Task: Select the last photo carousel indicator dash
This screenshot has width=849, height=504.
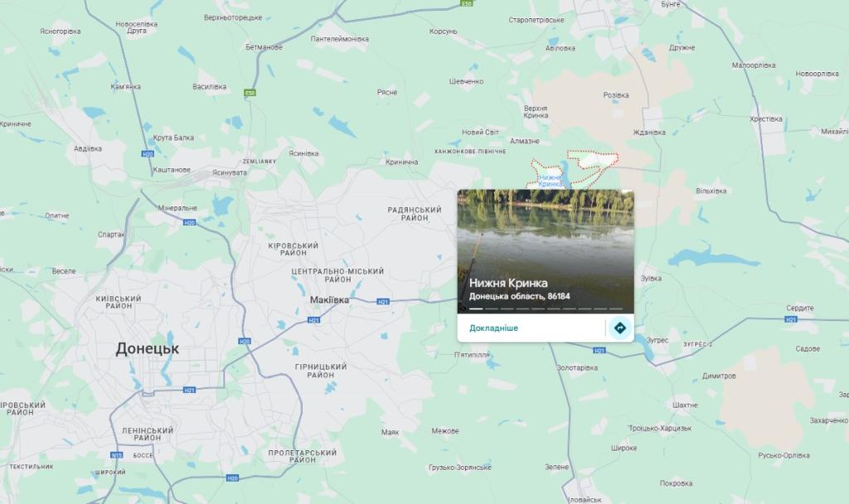Action: click(x=616, y=309)
